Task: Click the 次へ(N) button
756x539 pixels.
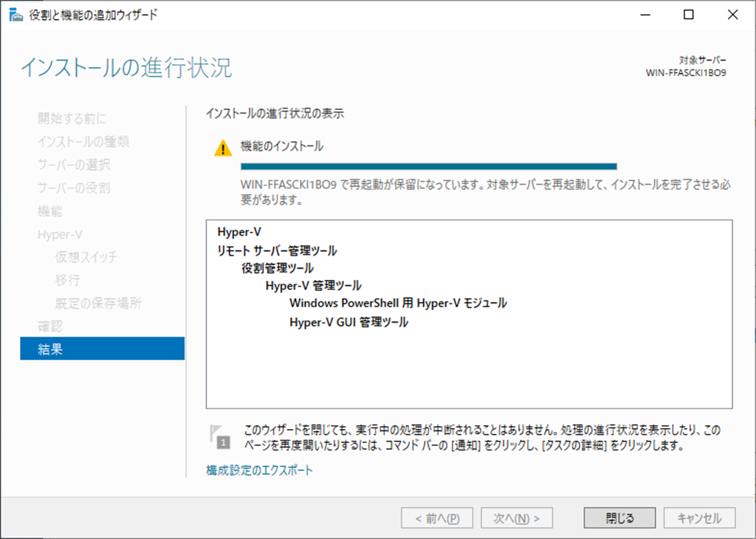Action: 517,518
